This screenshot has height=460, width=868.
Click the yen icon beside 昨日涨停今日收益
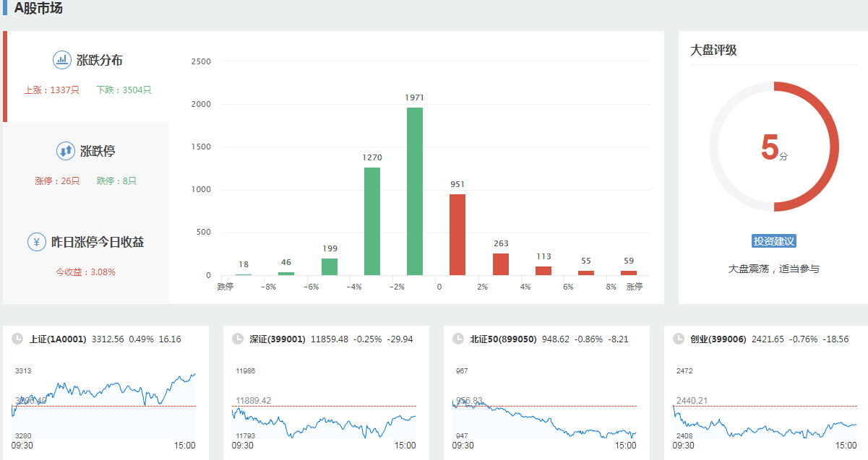[x=37, y=242]
